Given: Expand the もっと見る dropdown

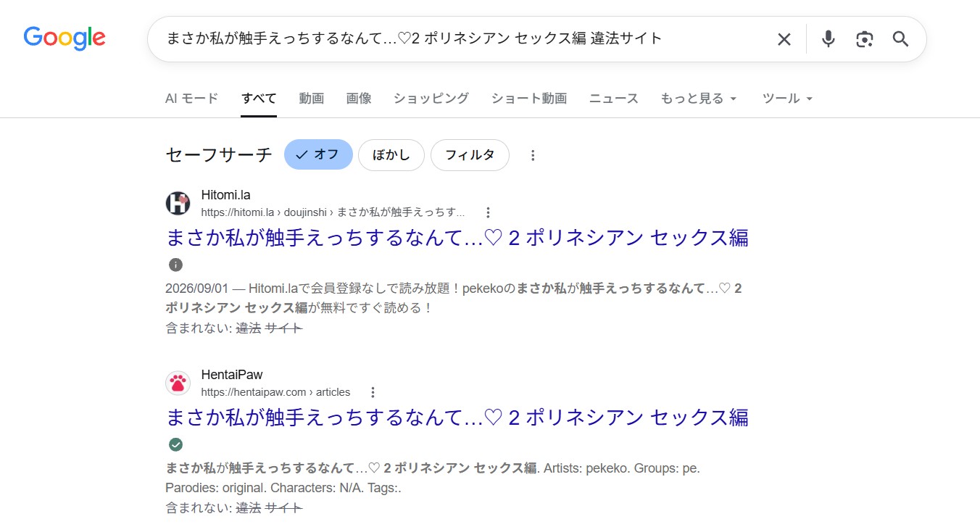Looking at the screenshot, I should (699, 99).
